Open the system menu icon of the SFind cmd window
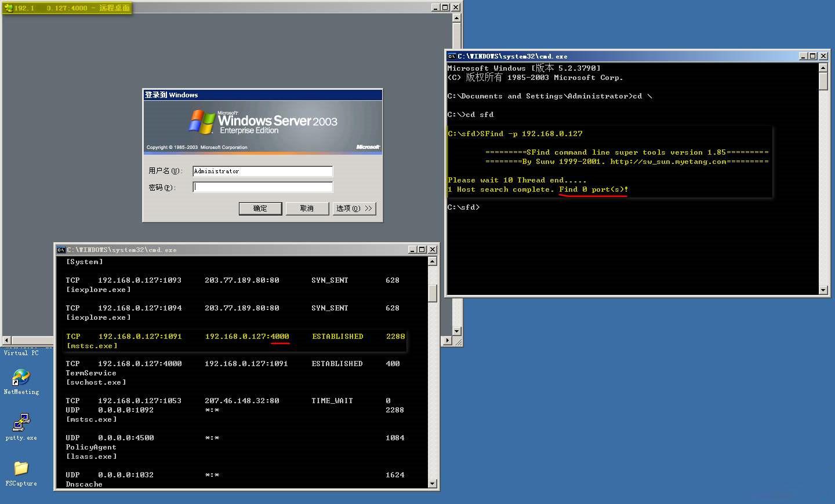 click(452, 56)
